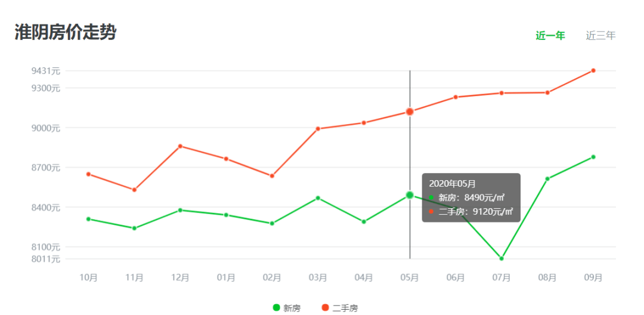Click the 新房 data point for 08月
This screenshot has width=644, height=315.
[547, 178]
